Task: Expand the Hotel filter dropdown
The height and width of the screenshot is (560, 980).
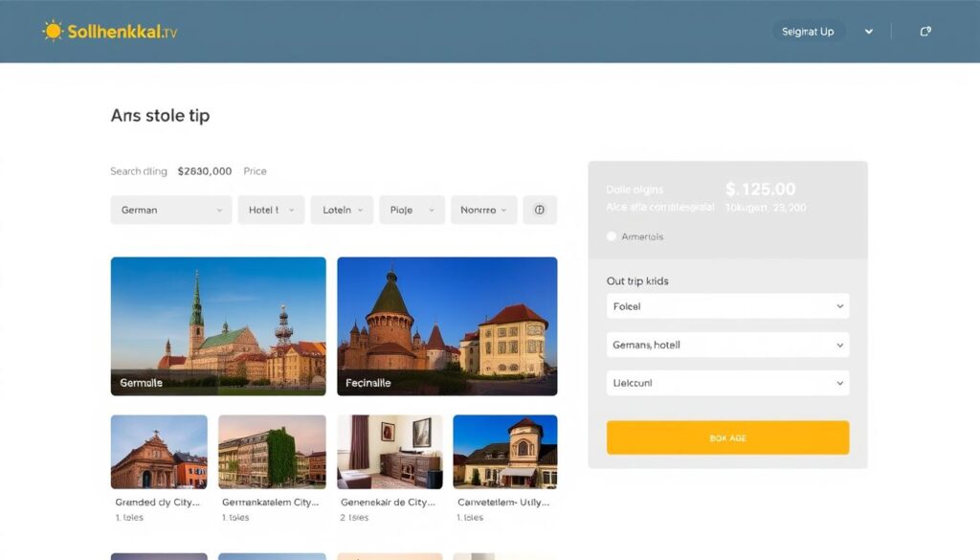Action: point(271,210)
